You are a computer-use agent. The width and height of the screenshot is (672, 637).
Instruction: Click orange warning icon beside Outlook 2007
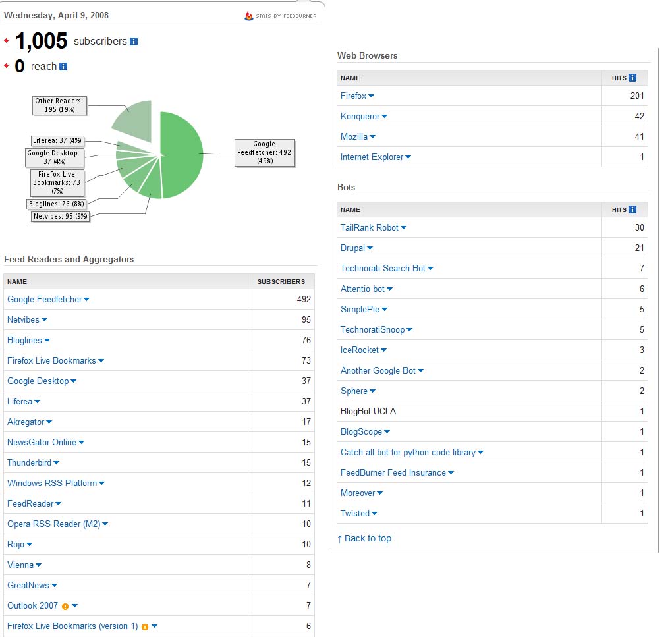tap(65, 606)
